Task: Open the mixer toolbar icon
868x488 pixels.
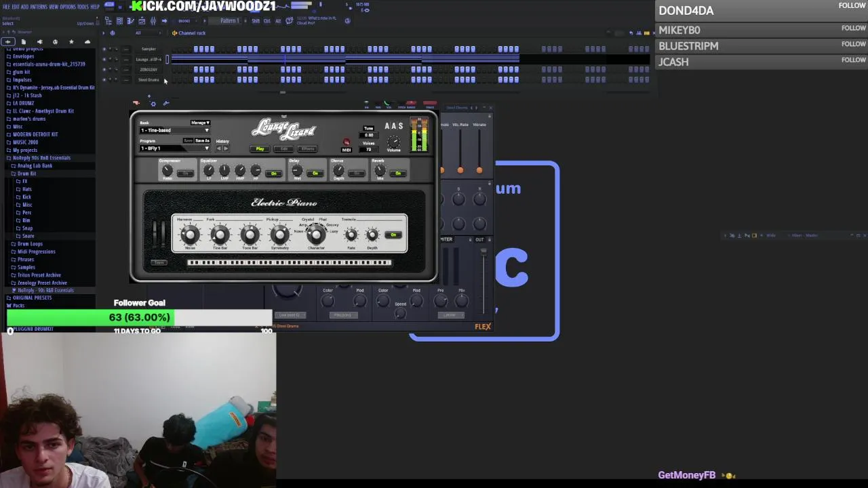Action: click(x=153, y=21)
